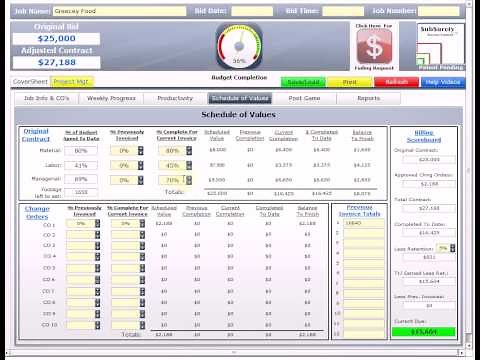Click the Job Number input field

click(439, 11)
